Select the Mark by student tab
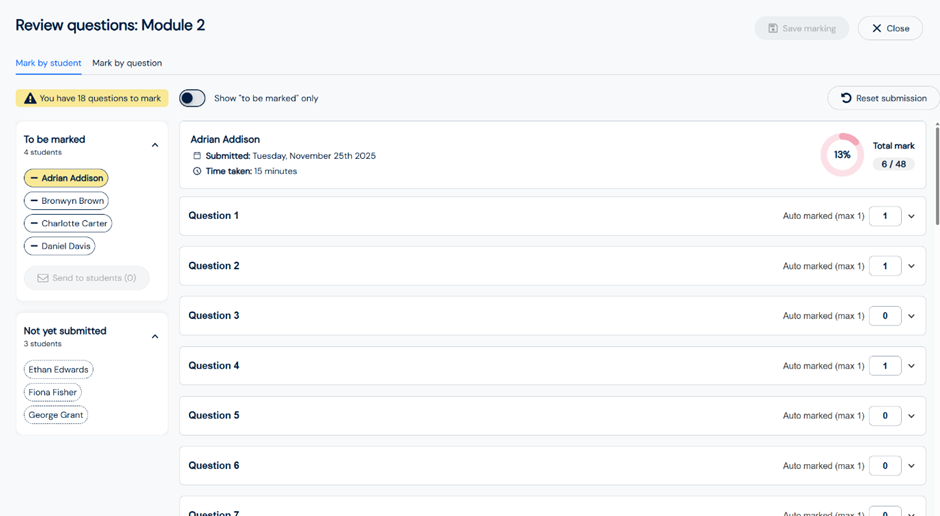This screenshot has width=940, height=516. [x=48, y=63]
